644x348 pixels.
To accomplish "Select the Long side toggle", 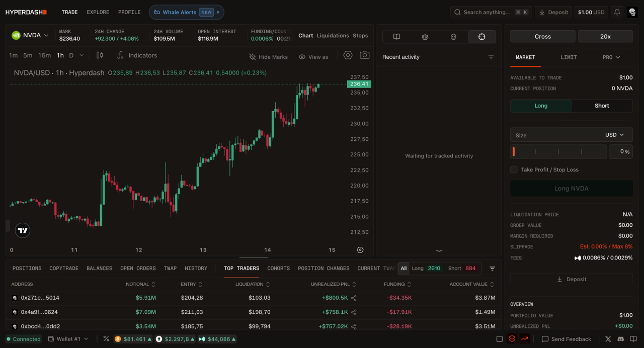I will click(x=541, y=106).
